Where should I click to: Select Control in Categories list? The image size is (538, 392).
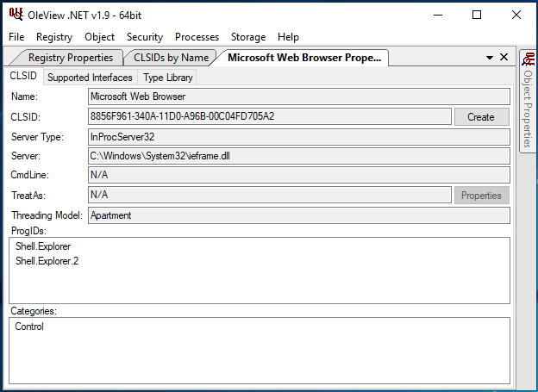pos(29,327)
